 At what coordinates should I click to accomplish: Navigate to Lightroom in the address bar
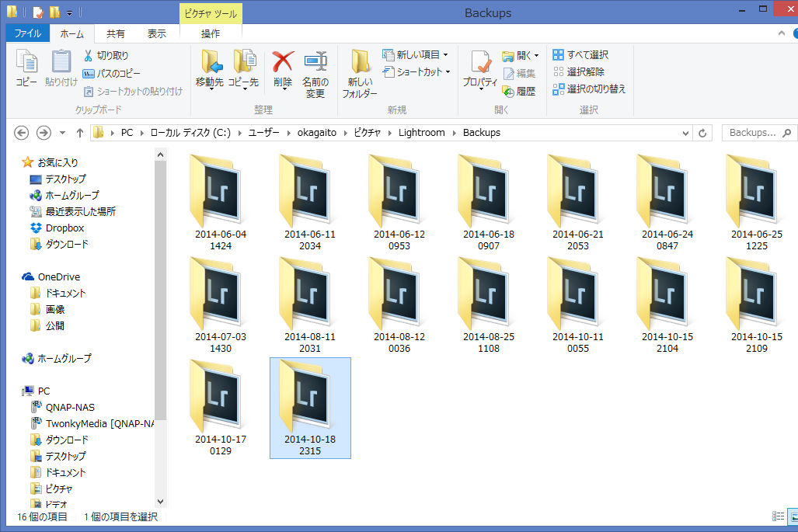click(421, 133)
